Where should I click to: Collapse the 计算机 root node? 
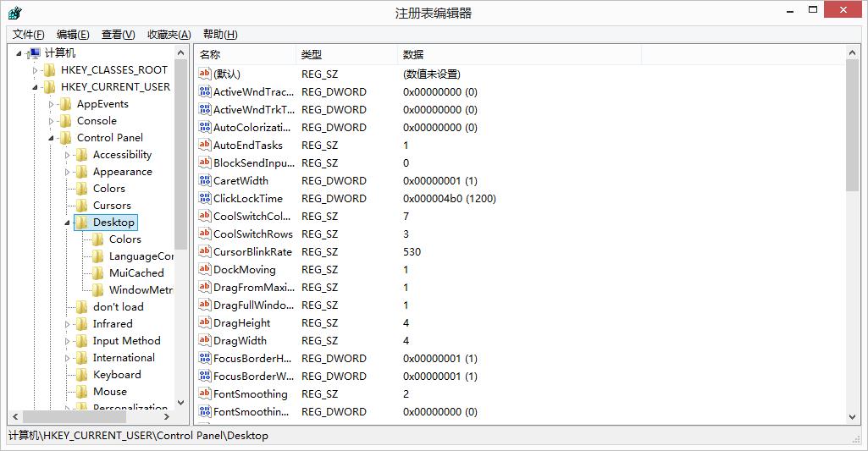(19, 53)
